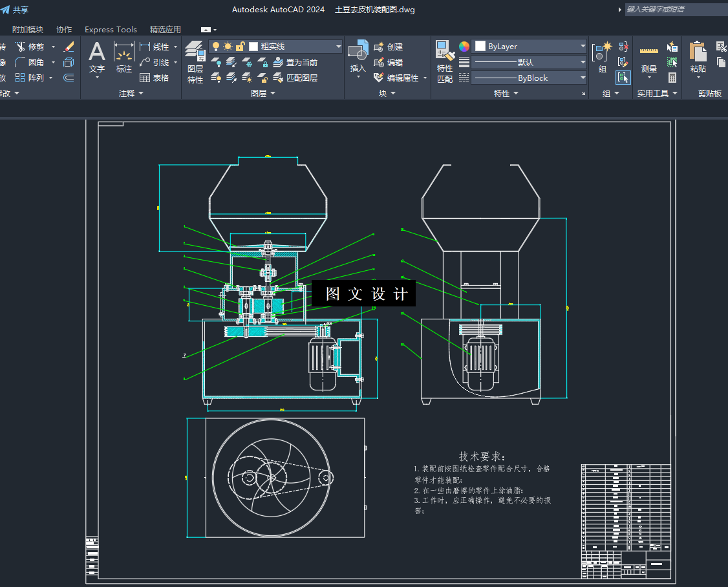Select the Leader (引线) tool

pos(155,62)
